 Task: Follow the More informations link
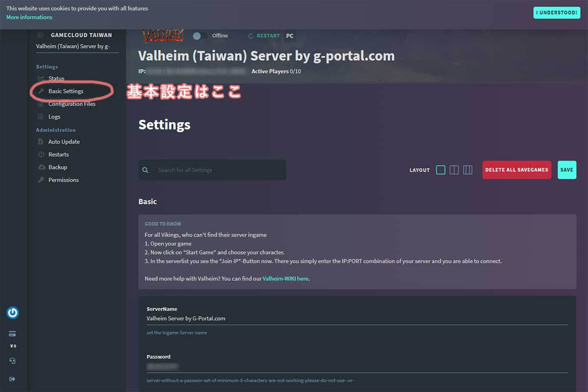(29, 17)
